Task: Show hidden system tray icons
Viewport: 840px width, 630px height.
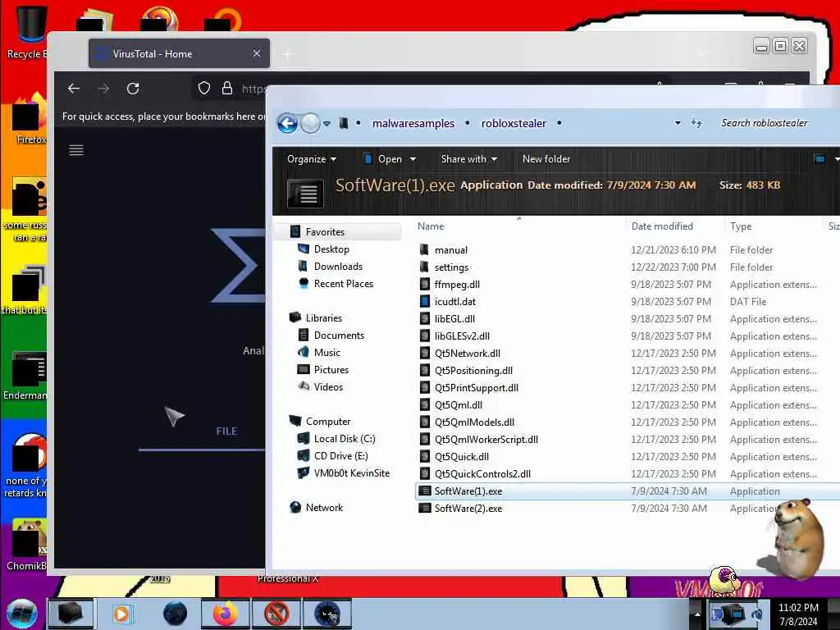Action: click(697, 614)
